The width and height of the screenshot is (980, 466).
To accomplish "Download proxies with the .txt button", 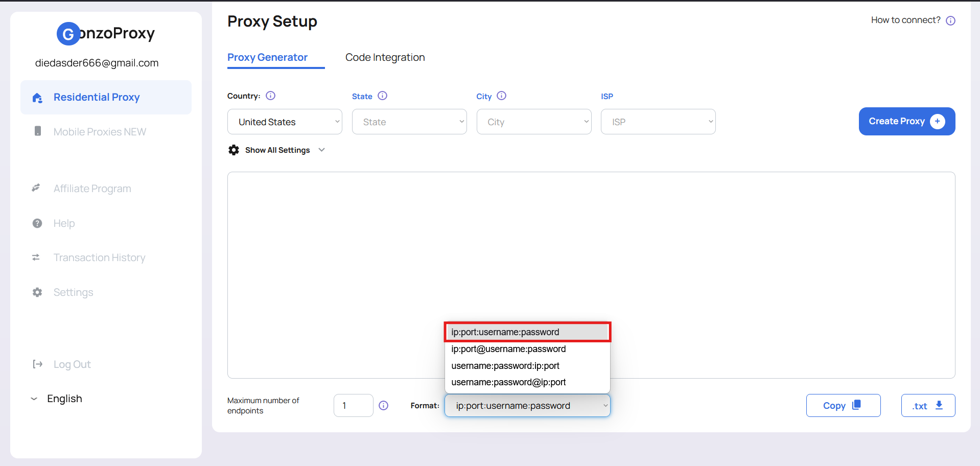I will tap(928, 405).
